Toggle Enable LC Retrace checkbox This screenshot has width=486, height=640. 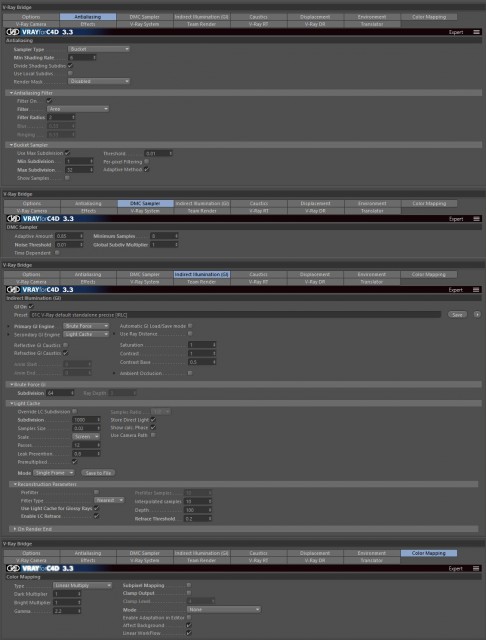point(96,516)
